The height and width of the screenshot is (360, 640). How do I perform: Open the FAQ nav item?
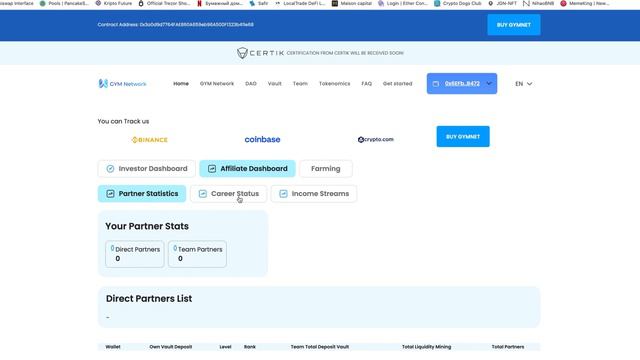click(367, 84)
